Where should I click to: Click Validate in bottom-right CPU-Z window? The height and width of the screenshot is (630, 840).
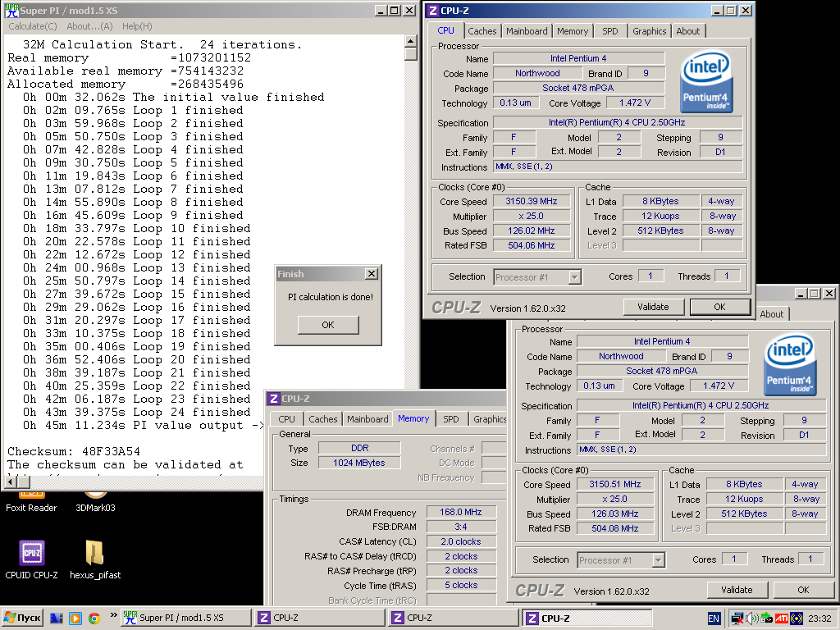click(x=737, y=590)
